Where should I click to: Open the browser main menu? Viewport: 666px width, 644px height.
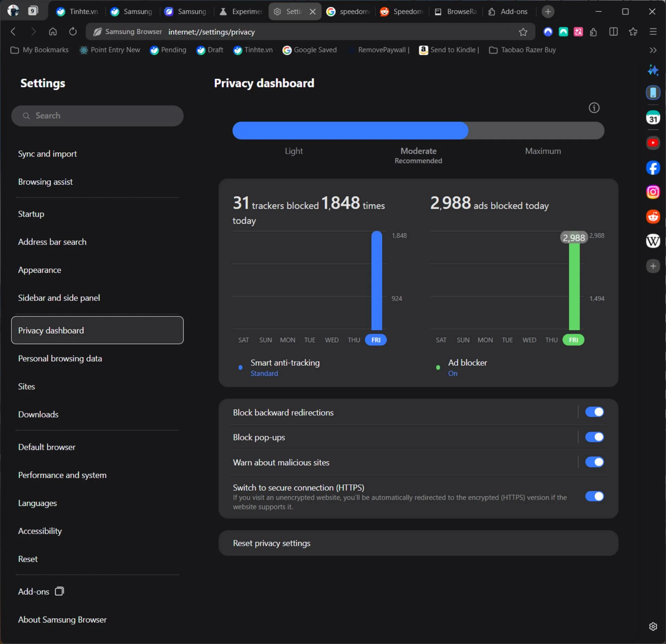pyautogui.click(x=654, y=32)
